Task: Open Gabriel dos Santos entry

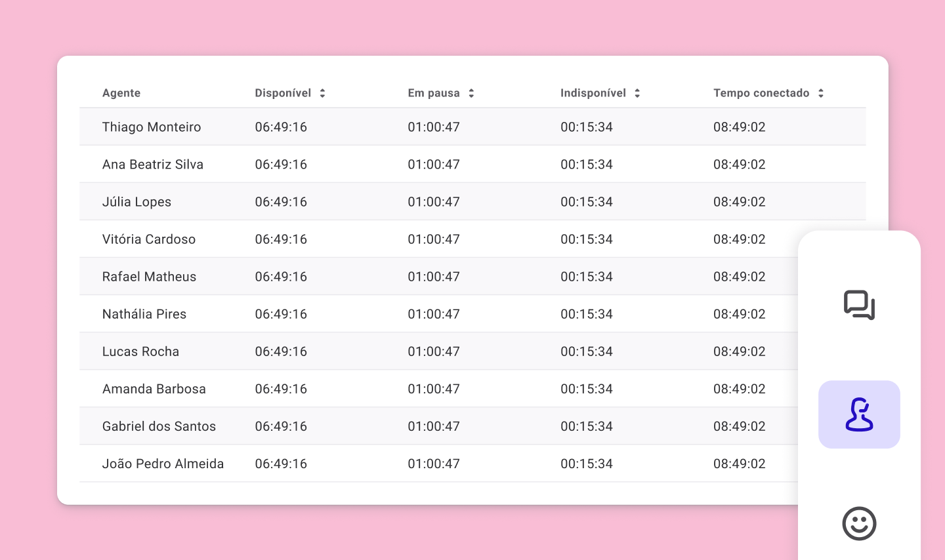Action: [159, 426]
